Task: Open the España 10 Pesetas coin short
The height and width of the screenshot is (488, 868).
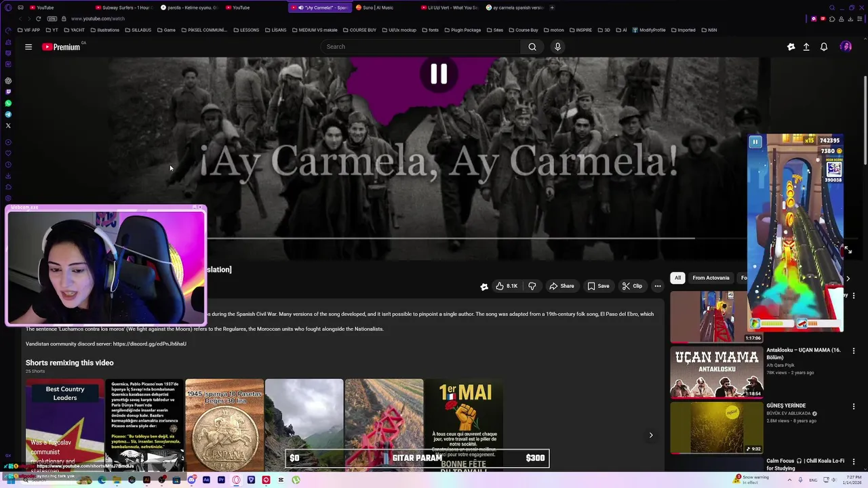Action: coord(224,425)
